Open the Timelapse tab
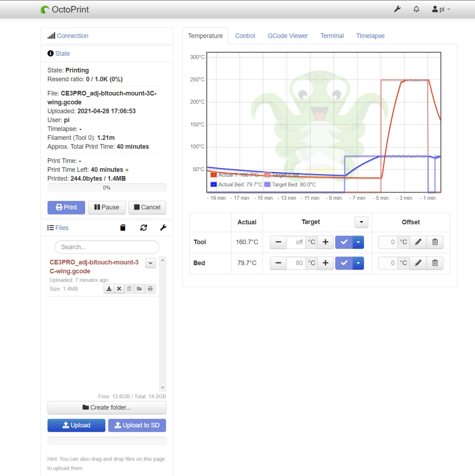The width and height of the screenshot is (475, 476). (370, 36)
